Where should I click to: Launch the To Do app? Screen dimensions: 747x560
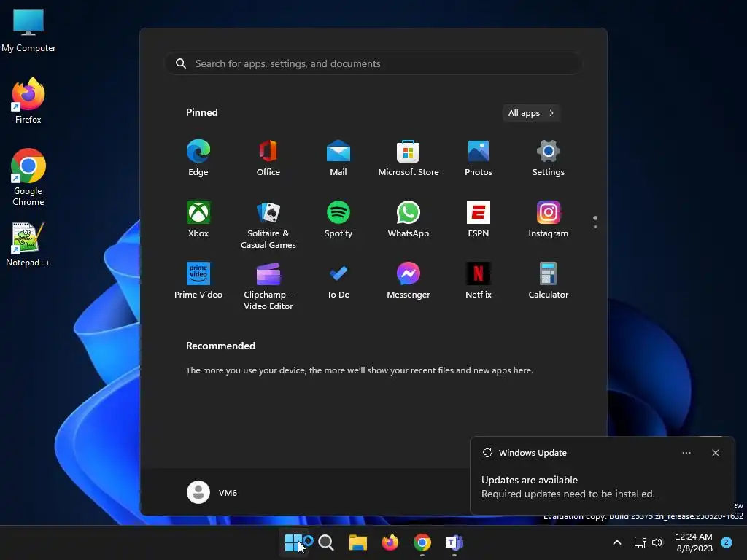tap(338, 281)
